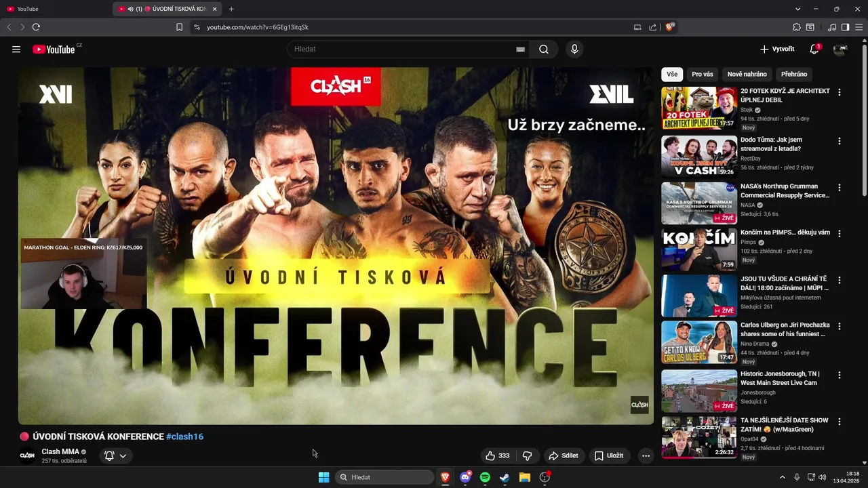Open options for JSOU TU VŠUDE video

pyautogui.click(x=840, y=280)
